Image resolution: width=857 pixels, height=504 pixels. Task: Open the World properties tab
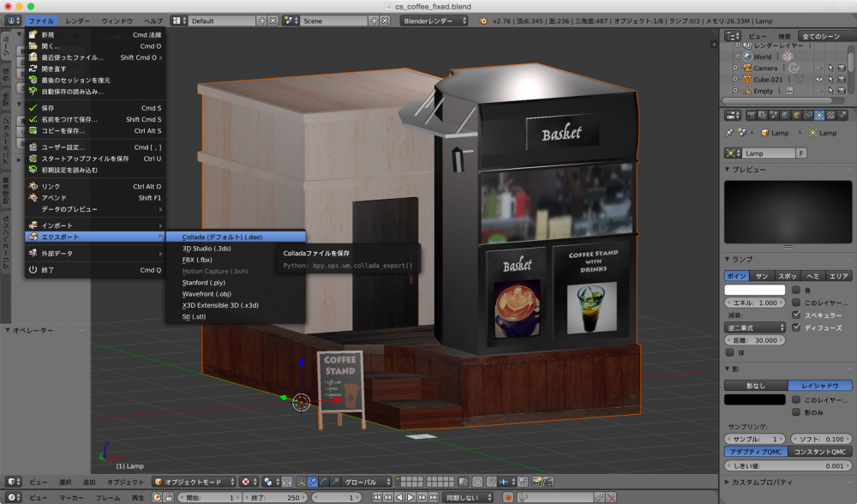pos(785,114)
